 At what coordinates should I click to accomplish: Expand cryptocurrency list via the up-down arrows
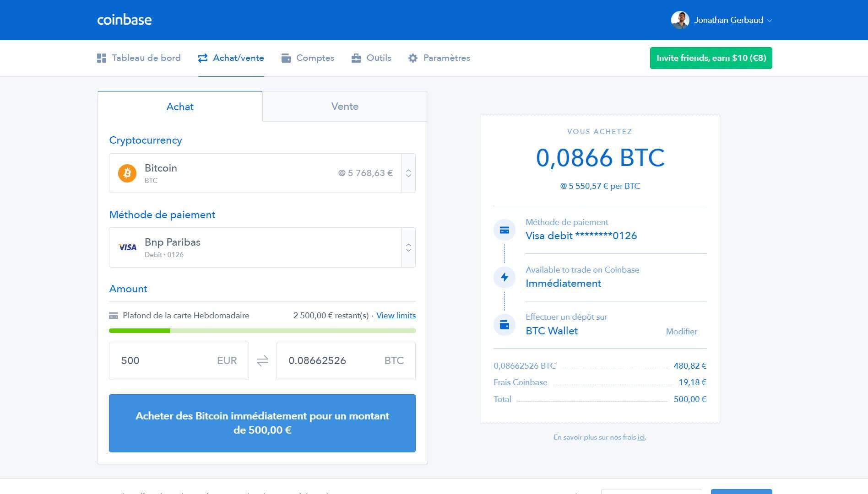point(408,173)
